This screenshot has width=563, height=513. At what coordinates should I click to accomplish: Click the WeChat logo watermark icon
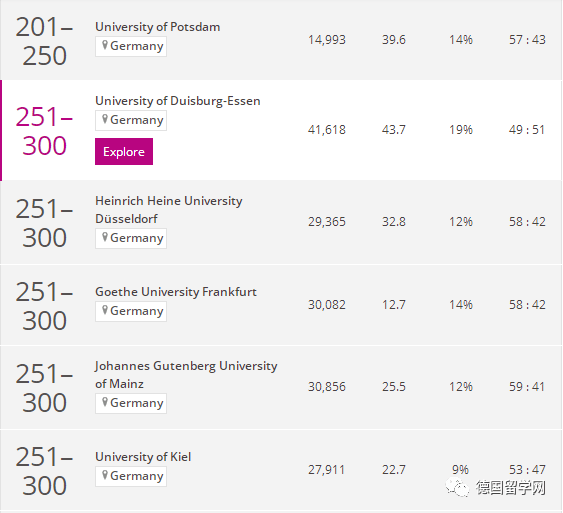pyautogui.click(x=457, y=488)
